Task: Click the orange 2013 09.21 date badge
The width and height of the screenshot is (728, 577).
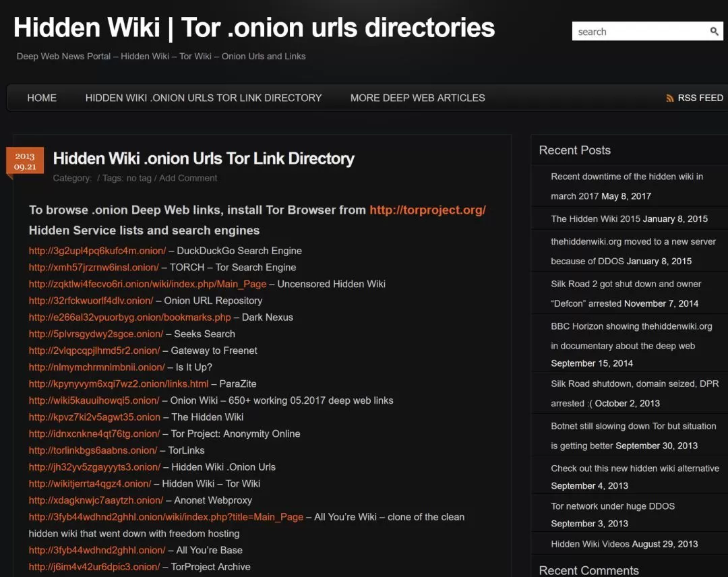Action: pyautogui.click(x=25, y=160)
